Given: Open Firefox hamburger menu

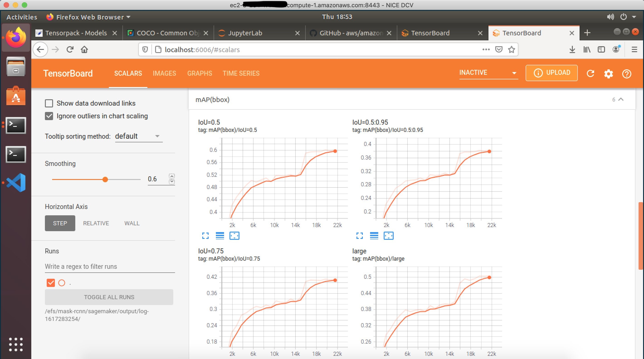Looking at the screenshot, I should tap(634, 49).
